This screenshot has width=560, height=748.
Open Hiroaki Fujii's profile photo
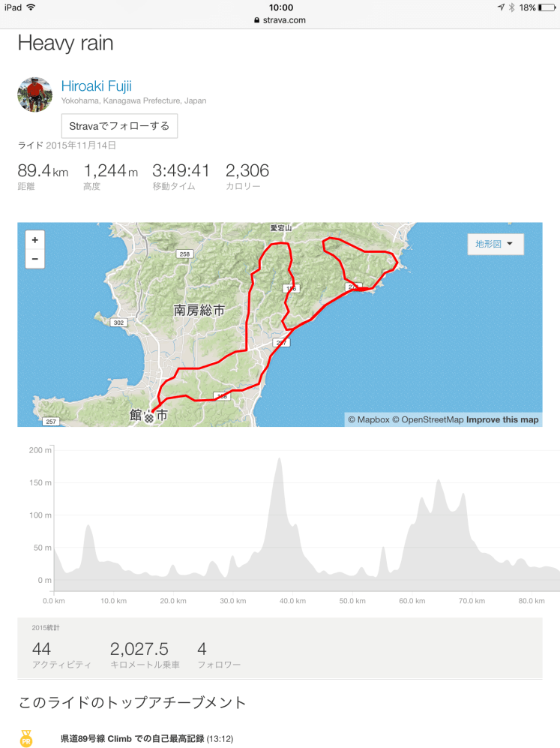tap(34, 95)
